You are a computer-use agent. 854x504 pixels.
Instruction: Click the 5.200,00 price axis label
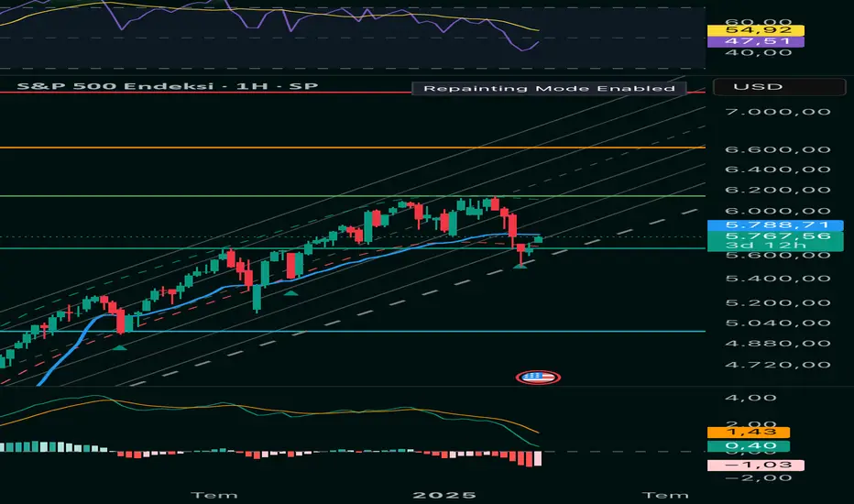778,303
